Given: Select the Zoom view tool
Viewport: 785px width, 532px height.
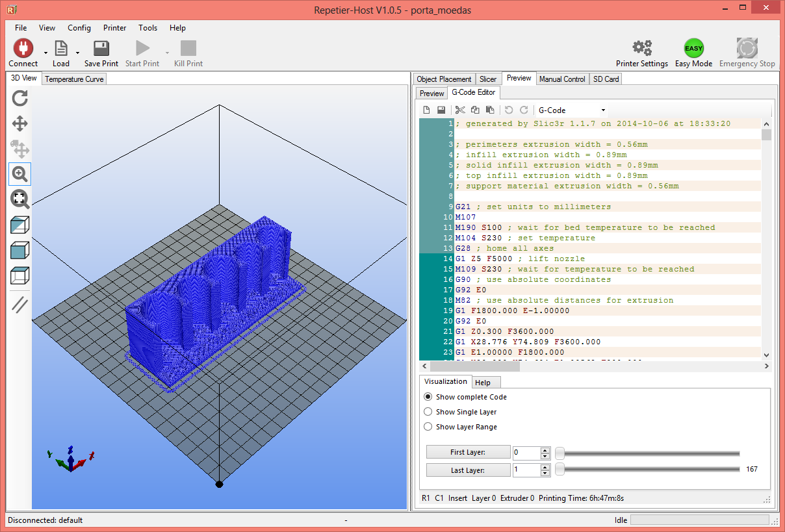Looking at the screenshot, I should tap(20, 174).
